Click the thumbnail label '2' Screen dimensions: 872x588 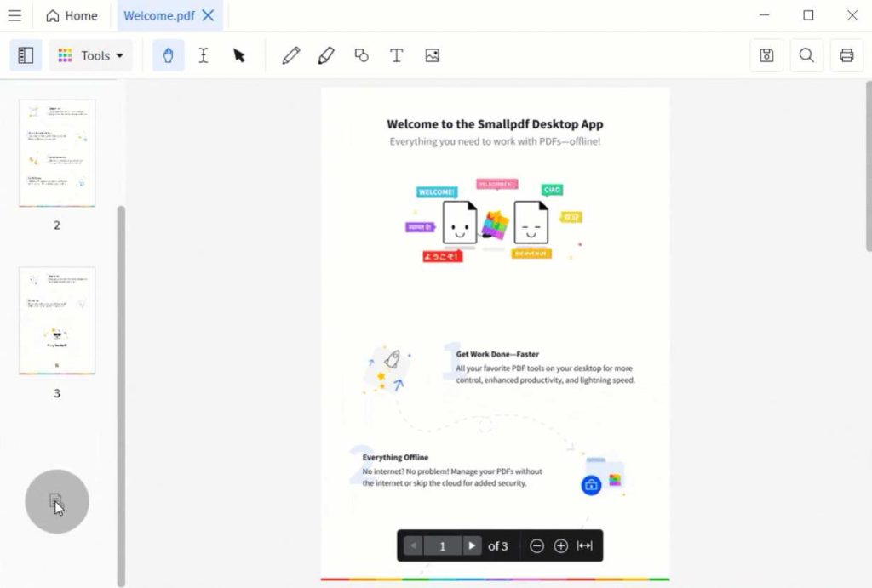[57, 225]
